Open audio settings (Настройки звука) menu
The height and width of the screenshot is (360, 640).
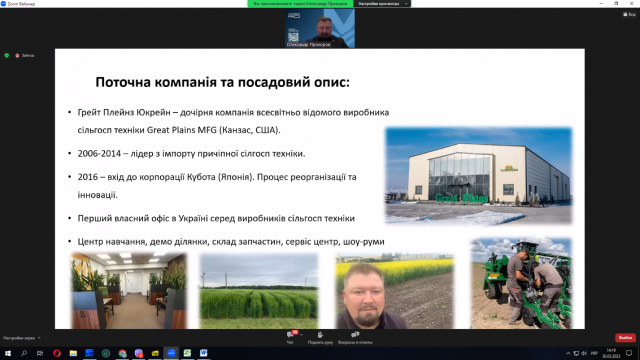point(22,338)
